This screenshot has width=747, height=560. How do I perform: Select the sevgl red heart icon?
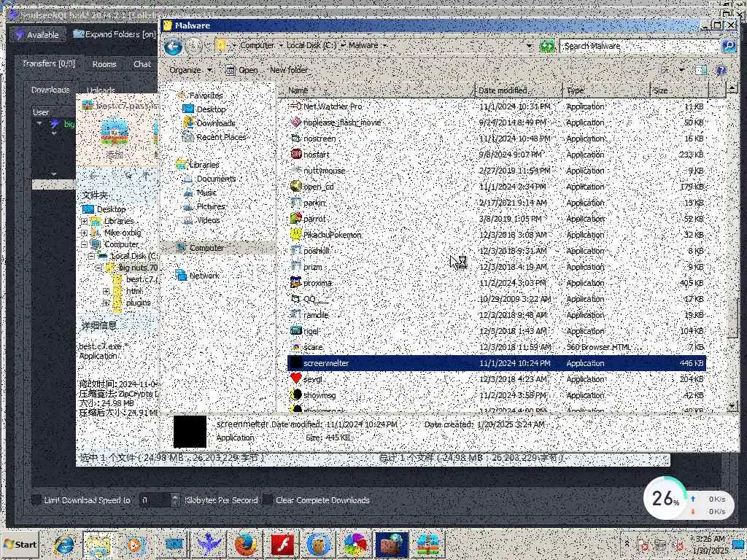coord(296,379)
